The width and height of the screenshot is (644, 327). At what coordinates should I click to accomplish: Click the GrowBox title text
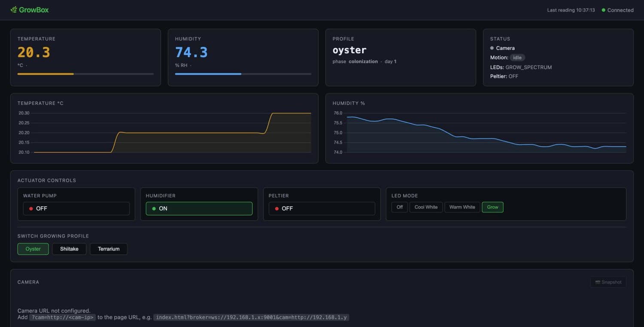coord(34,10)
